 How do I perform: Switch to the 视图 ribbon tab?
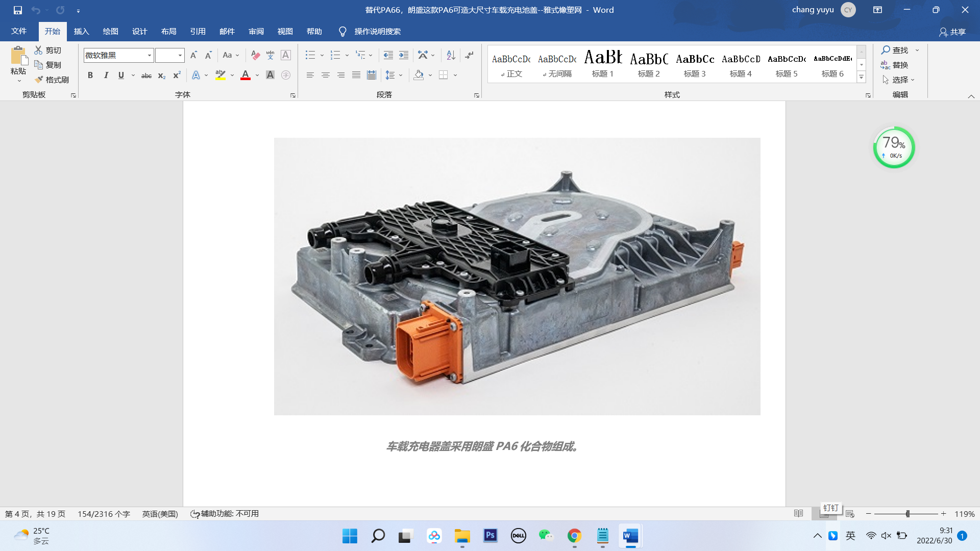coord(285,32)
